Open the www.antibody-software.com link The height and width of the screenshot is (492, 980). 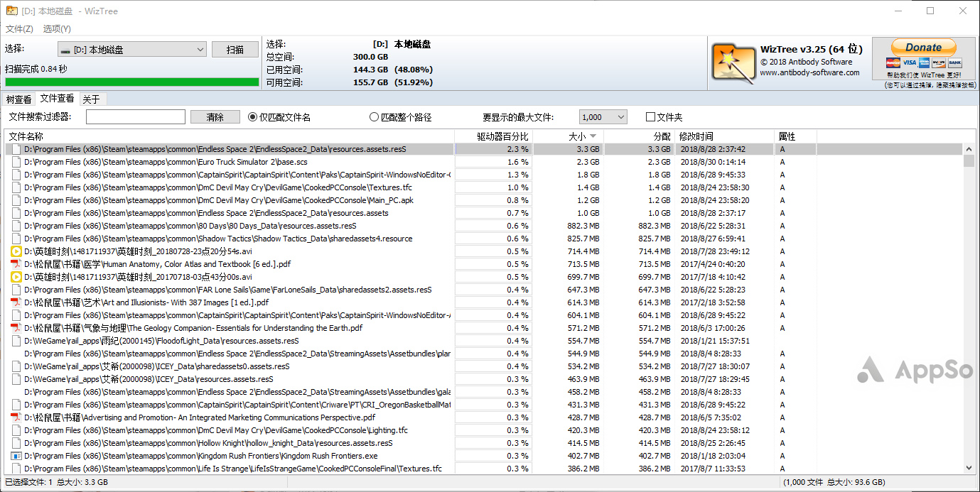coord(809,72)
